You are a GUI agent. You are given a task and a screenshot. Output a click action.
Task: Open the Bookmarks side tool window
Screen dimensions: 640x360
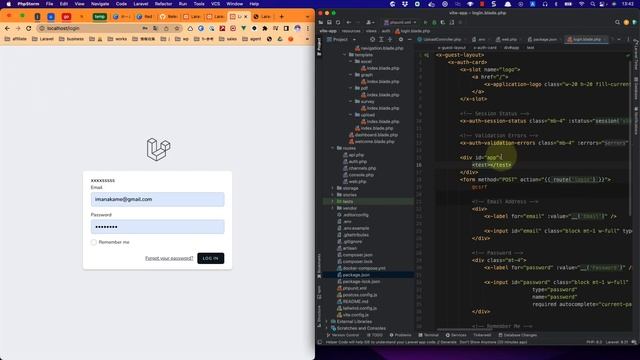click(x=319, y=265)
